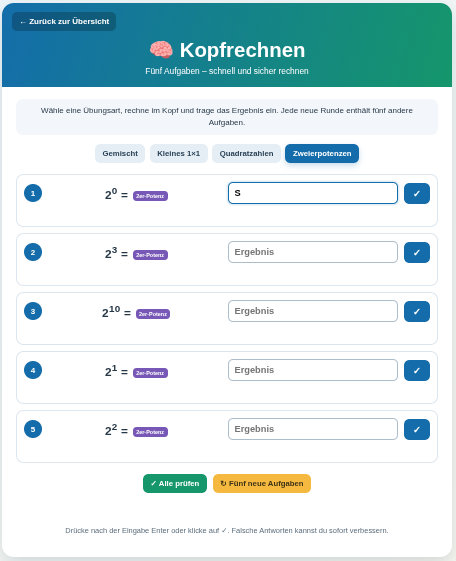The image size is (456, 561).
Task: Click the numbered circle 3 badge
Action: coord(33,311)
